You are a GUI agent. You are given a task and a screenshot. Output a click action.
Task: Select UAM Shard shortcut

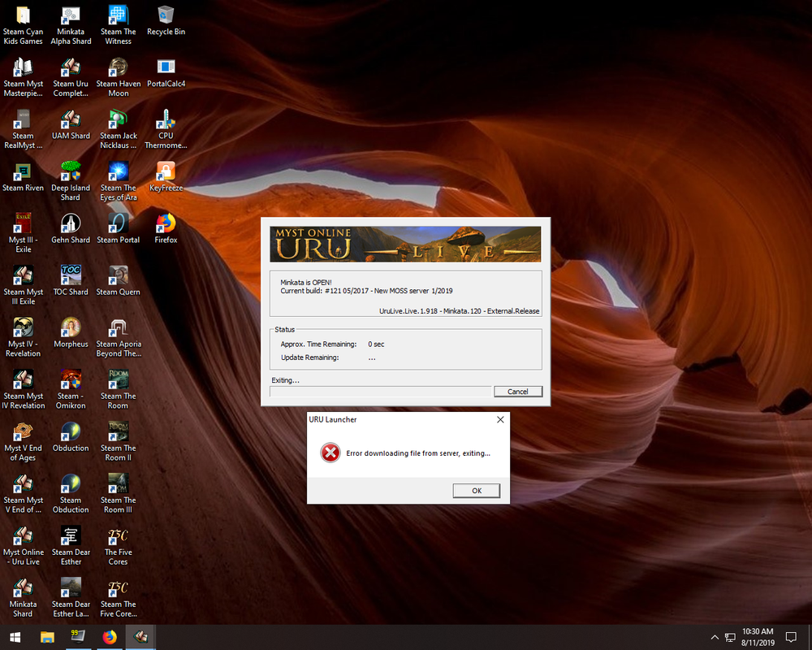tap(71, 125)
